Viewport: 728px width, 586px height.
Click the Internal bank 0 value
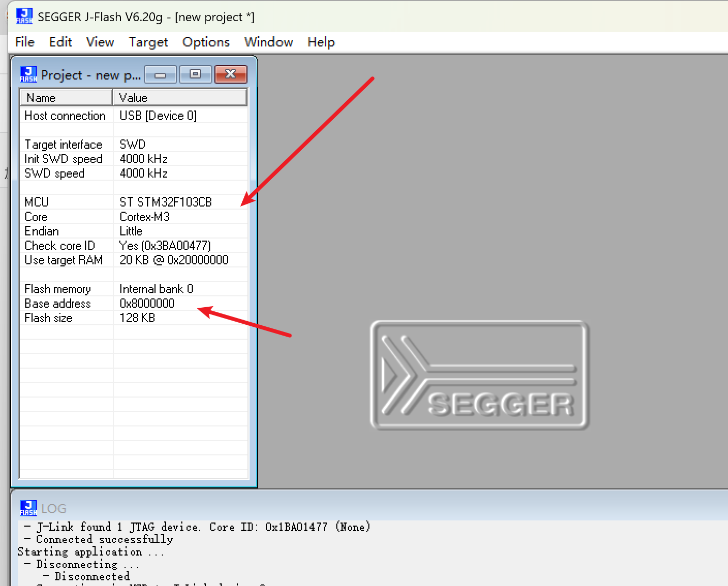point(157,289)
